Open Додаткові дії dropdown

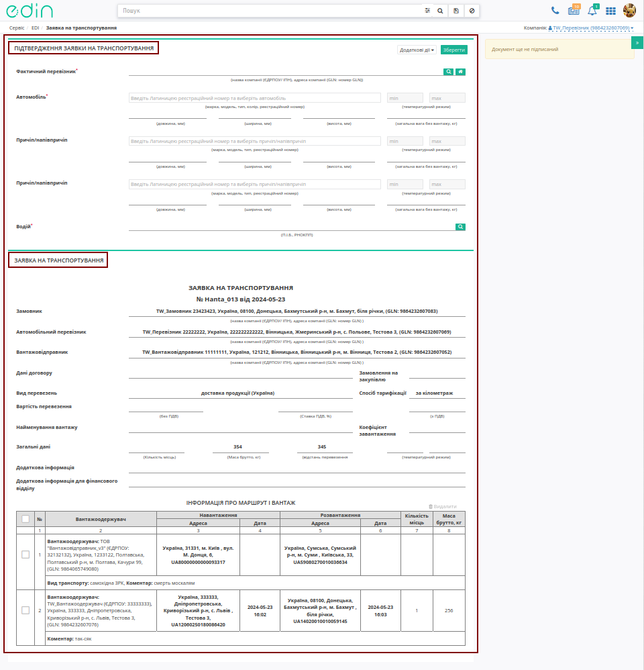(417, 50)
